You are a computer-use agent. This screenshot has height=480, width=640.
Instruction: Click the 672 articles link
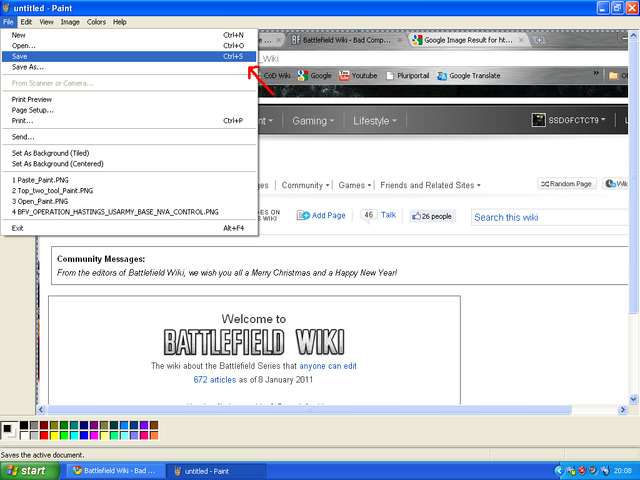tap(215, 380)
